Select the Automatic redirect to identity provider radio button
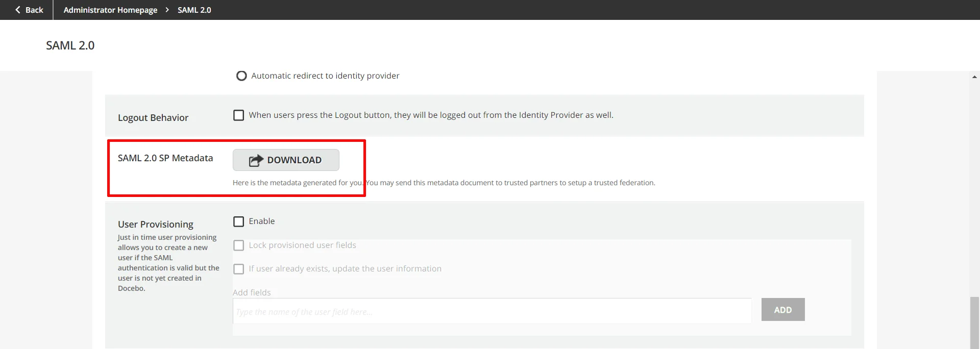 click(241, 76)
